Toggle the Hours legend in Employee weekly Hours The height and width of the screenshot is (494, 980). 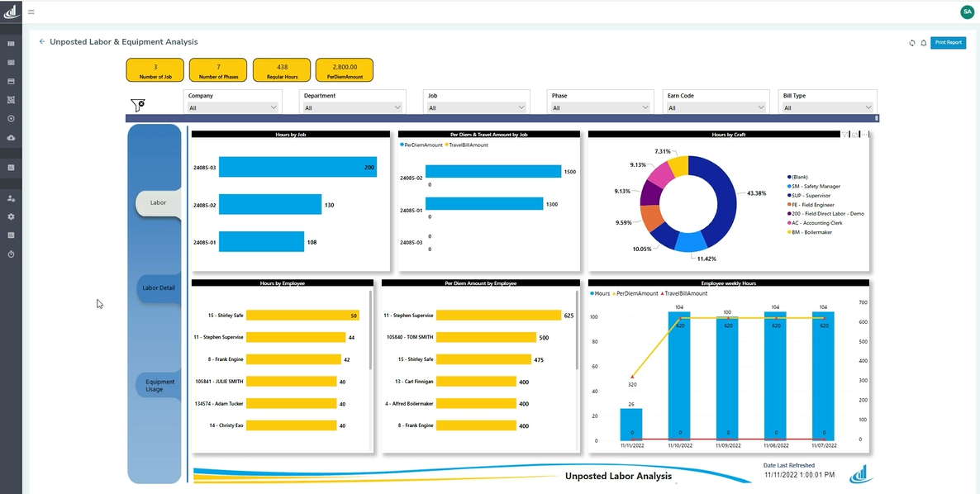coord(604,293)
